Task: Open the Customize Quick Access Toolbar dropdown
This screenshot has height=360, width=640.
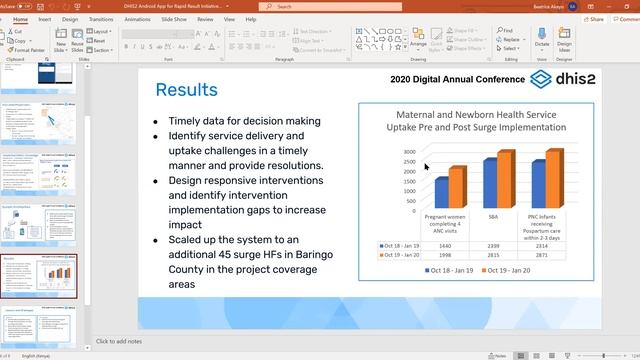Action: [89, 7]
